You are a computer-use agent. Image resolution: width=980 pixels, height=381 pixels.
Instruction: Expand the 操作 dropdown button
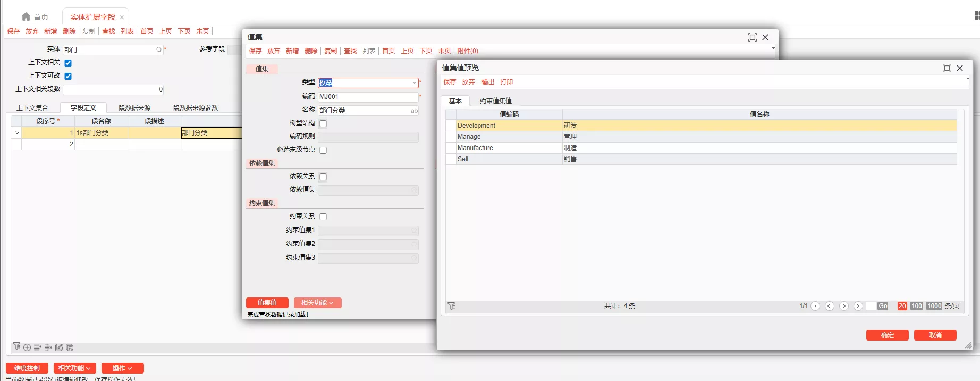tap(122, 368)
